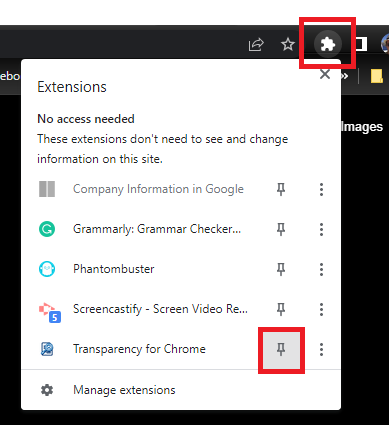
Task: Pin Transparency for Chrome extension
Action: click(x=281, y=350)
